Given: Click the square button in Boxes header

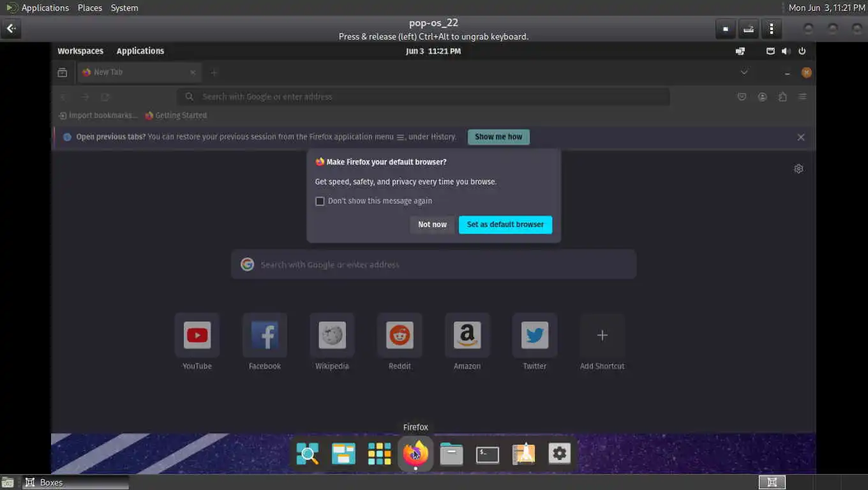Looking at the screenshot, I should point(726,29).
